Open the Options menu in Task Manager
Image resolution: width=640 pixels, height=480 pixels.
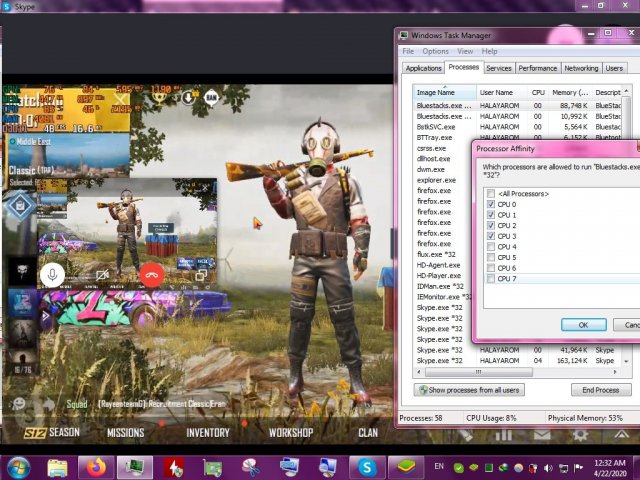click(x=435, y=51)
